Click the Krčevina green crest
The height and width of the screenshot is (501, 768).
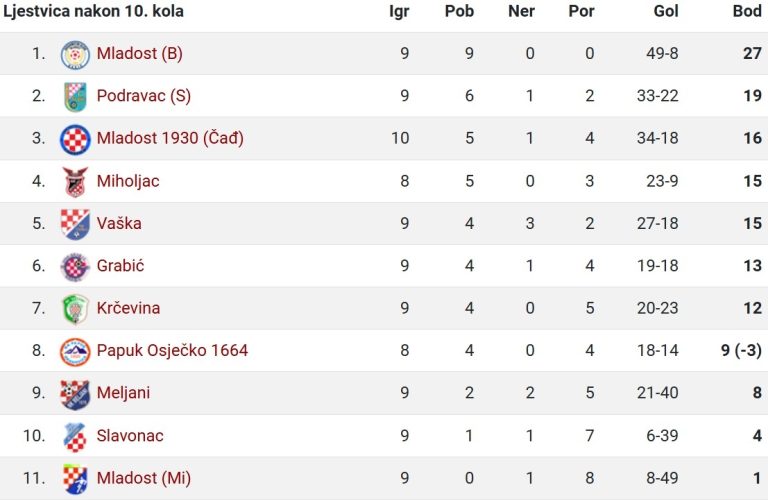point(75,309)
